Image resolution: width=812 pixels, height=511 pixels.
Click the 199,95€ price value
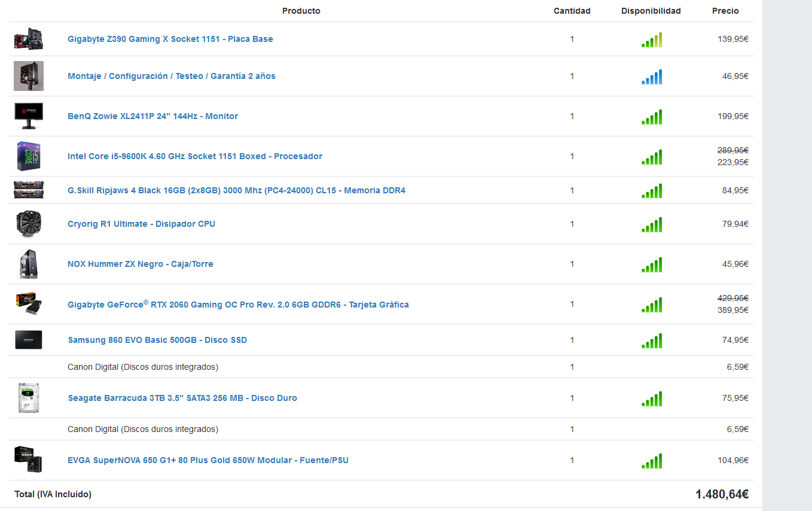click(x=733, y=116)
